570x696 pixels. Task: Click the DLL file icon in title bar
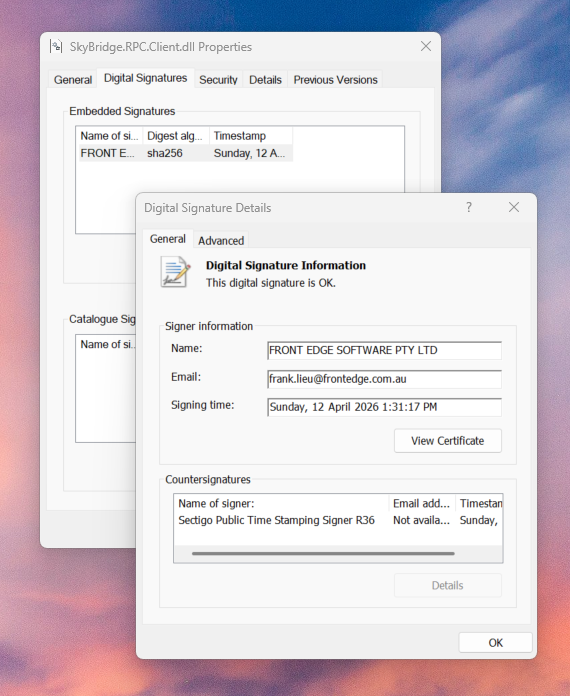56,46
